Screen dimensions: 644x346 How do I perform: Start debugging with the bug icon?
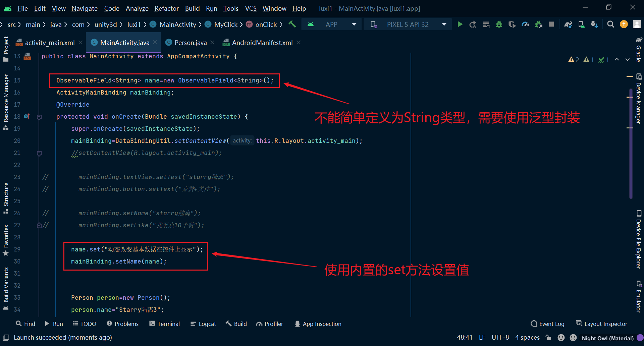coord(499,24)
